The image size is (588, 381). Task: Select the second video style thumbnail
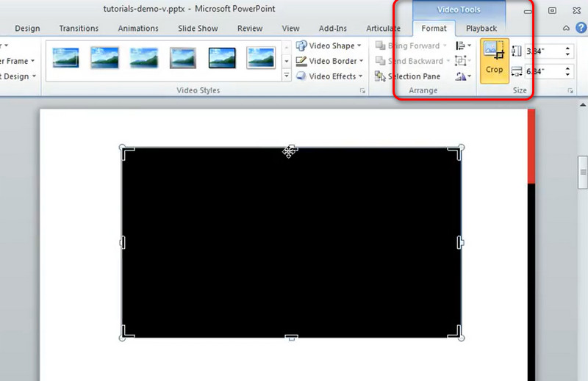tap(104, 58)
